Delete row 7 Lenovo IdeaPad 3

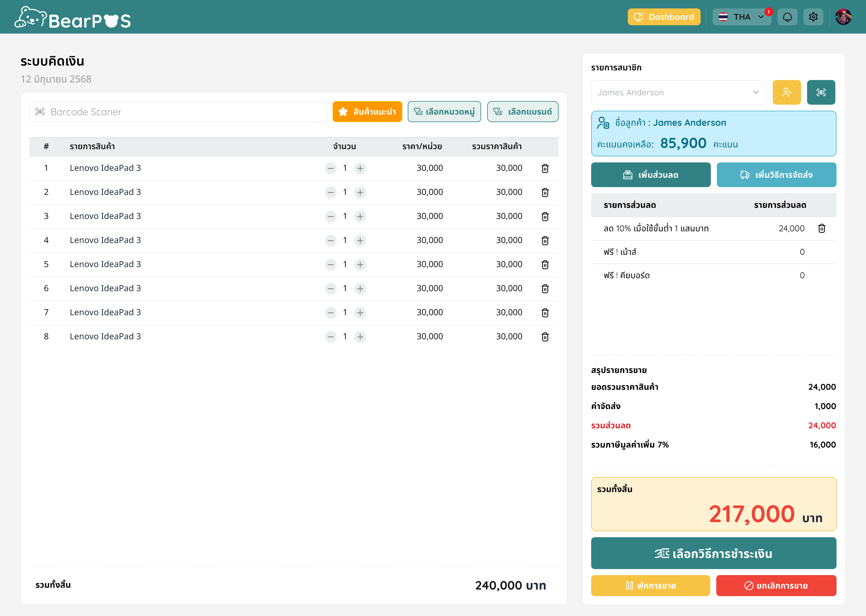tap(545, 313)
